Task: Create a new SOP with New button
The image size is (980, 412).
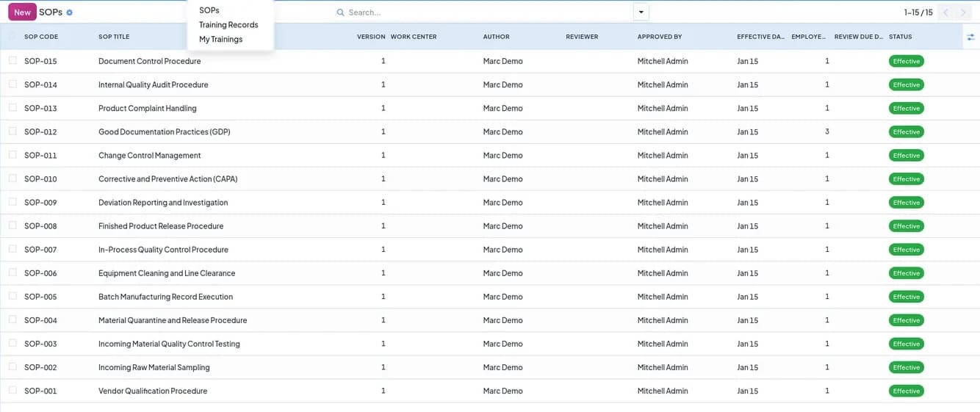Action: [22, 12]
